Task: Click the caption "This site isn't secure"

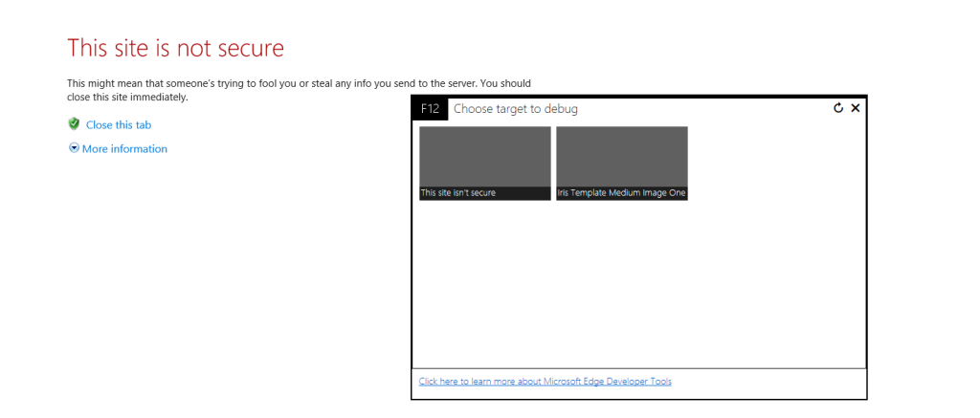Action: (x=458, y=193)
